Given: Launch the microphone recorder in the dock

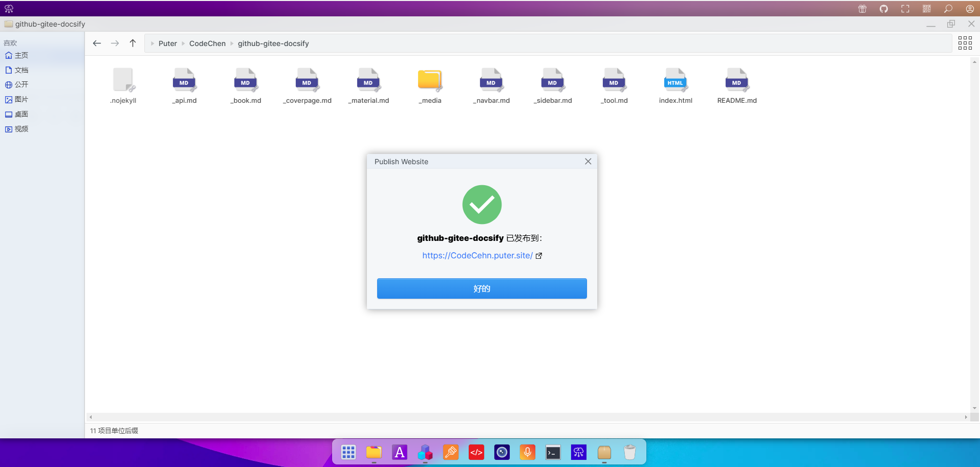Looking at the screenshot, I should (x=528, y=452).
